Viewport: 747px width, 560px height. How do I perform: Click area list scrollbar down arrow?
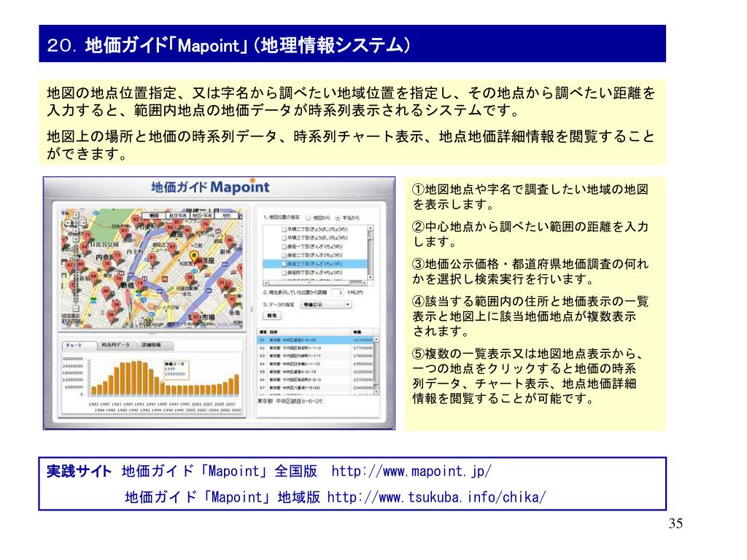click(x=370, y=276)
